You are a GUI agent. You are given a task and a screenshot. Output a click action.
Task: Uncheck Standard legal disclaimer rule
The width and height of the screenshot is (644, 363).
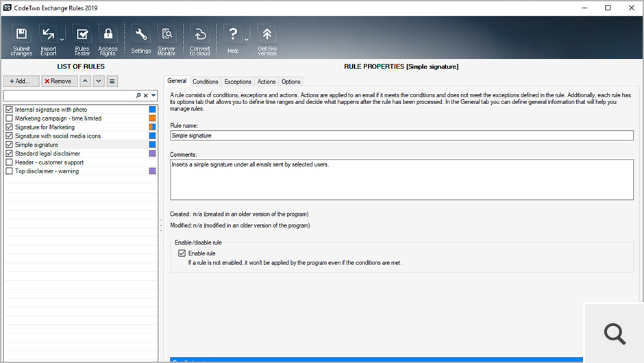point(9,153)
